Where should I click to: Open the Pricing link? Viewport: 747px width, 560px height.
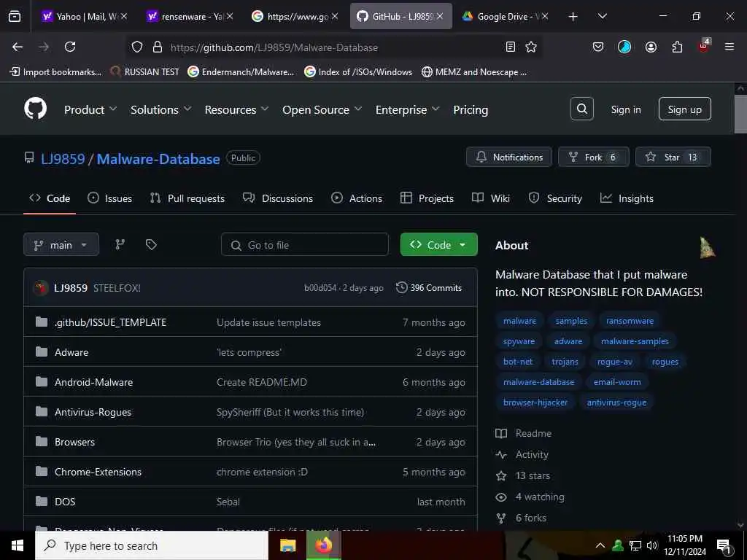pyautogui.click(x=471, y=109)
